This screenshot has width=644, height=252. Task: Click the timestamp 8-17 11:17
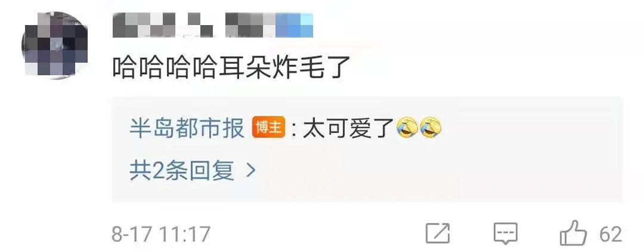tap(161, 234)
